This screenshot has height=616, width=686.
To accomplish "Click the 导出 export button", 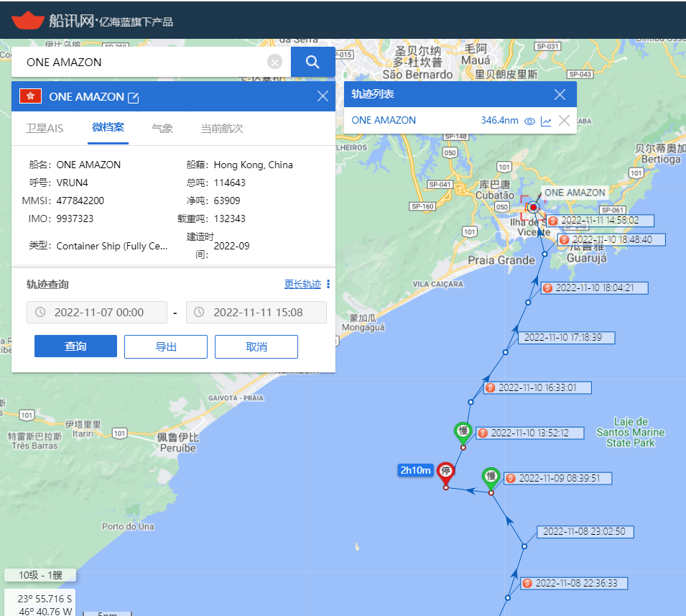I will pyautogui.click(x=166, y=346).
